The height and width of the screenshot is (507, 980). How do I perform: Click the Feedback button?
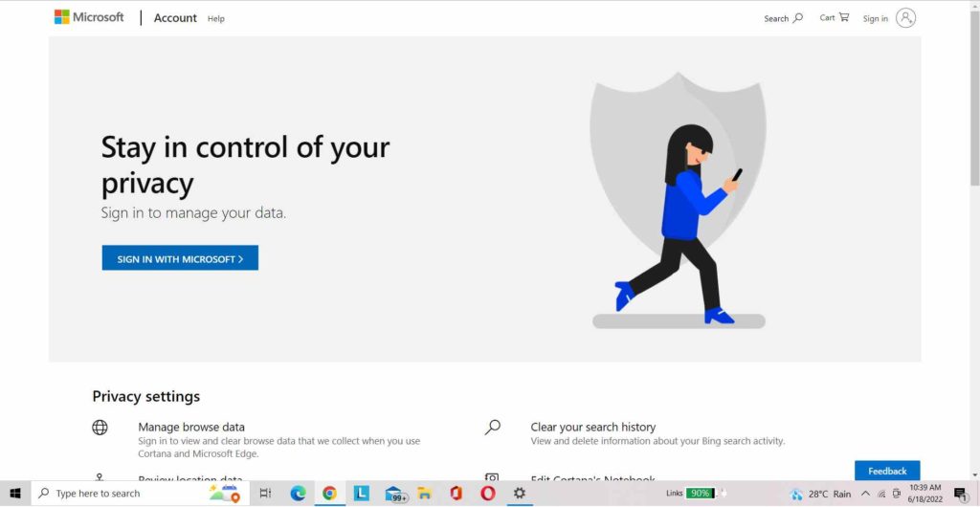tap(887, 471)
